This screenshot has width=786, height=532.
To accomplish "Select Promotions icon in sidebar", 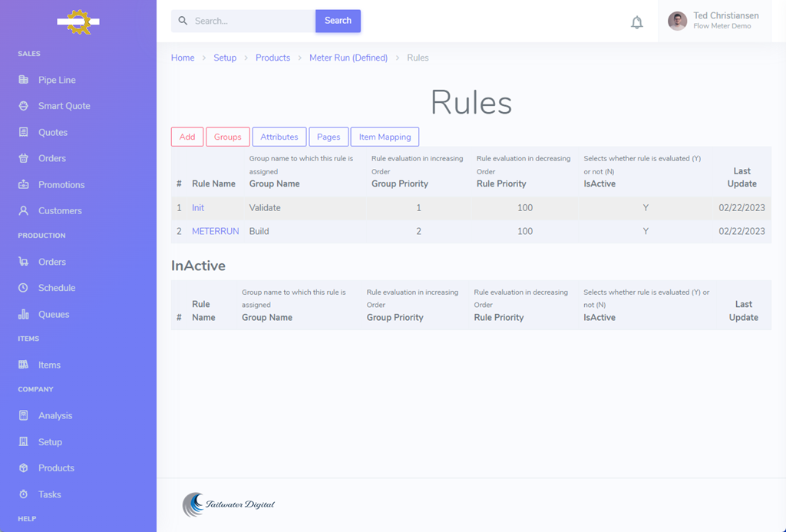I will click(x=24, y=185).
